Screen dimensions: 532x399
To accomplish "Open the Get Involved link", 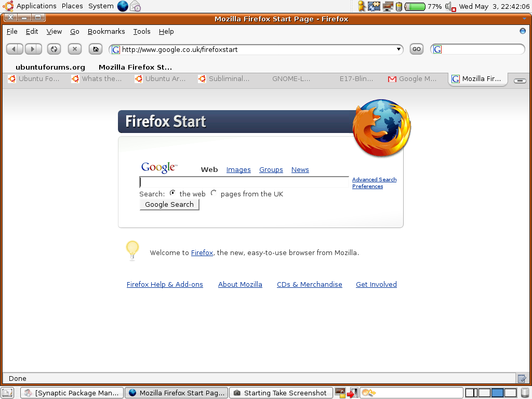I will point(376,284).
